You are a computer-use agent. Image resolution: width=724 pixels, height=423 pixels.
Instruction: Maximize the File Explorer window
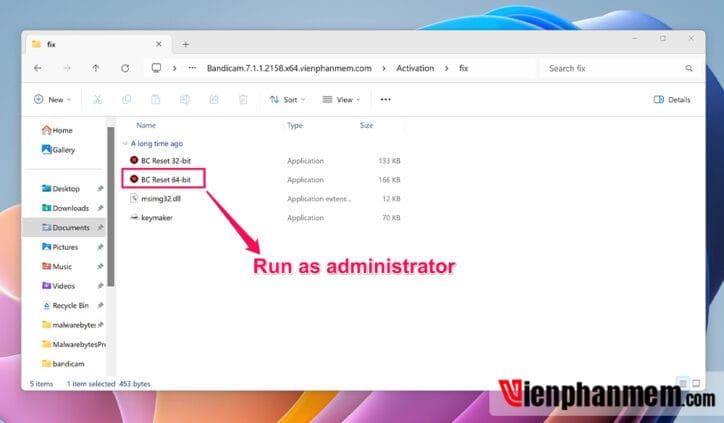coord(663,38)
